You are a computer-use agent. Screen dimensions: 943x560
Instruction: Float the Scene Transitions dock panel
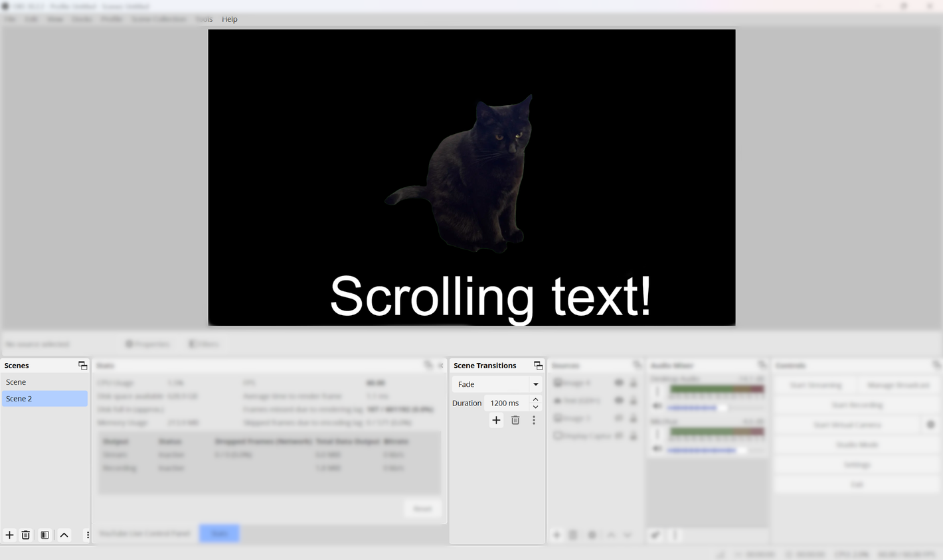click(538, 366)
